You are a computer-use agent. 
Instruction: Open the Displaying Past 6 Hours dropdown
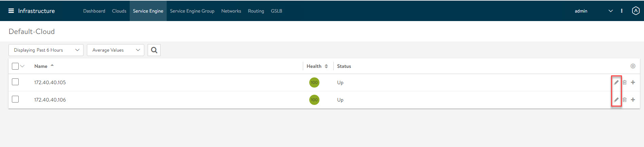click(46, 50)
